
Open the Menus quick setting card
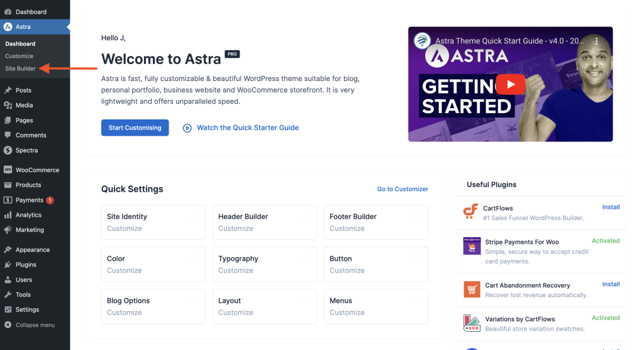376,307
